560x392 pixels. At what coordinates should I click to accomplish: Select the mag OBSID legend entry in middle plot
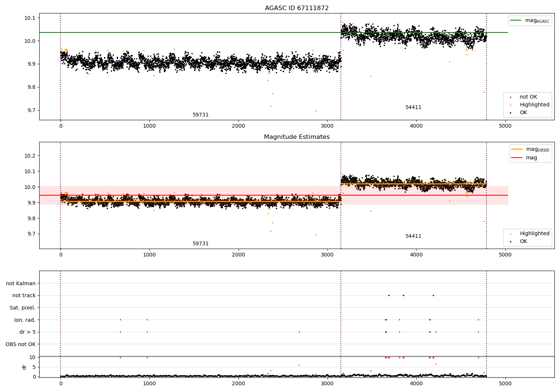[531, 149]
